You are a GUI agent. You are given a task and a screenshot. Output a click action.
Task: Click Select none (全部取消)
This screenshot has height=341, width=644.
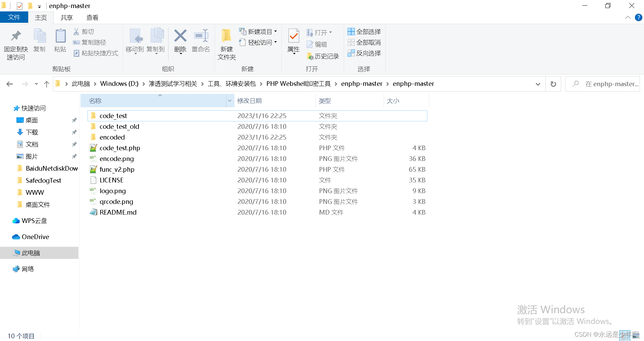pyautogui.click(x=364, y=42)
